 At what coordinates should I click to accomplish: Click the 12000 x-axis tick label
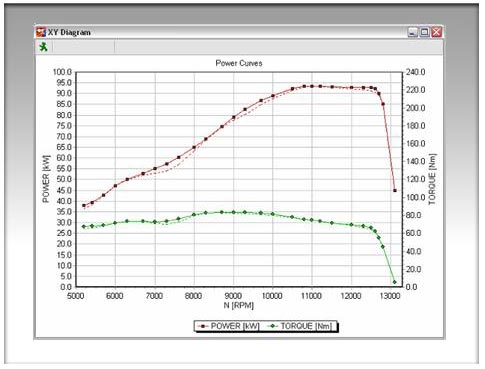351,296
